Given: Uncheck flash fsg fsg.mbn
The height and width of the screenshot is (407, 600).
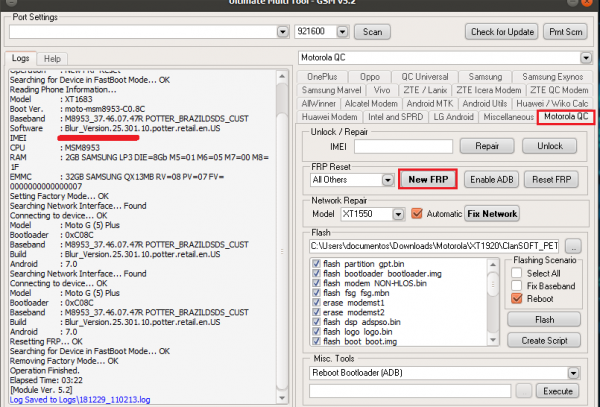Looking at the screenshot, I should [x=316, y=293].
